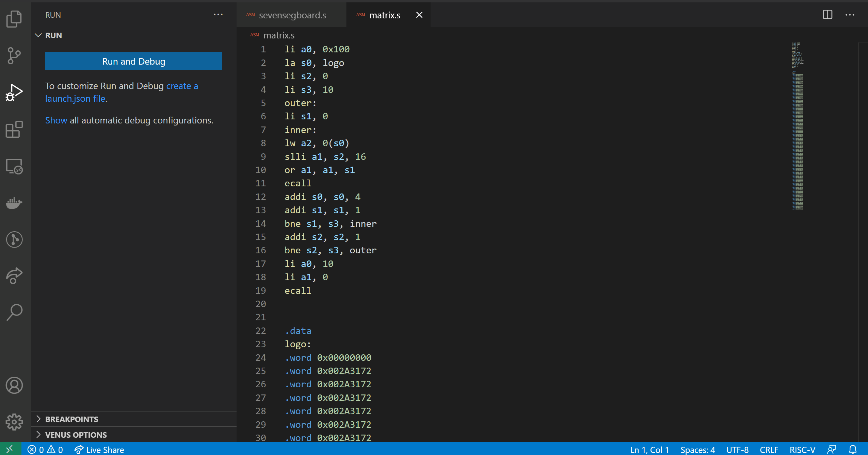Viewport: 868px width, 455px height.
Task: Open the RUN panel more actions menu
Action: (218, 15)
